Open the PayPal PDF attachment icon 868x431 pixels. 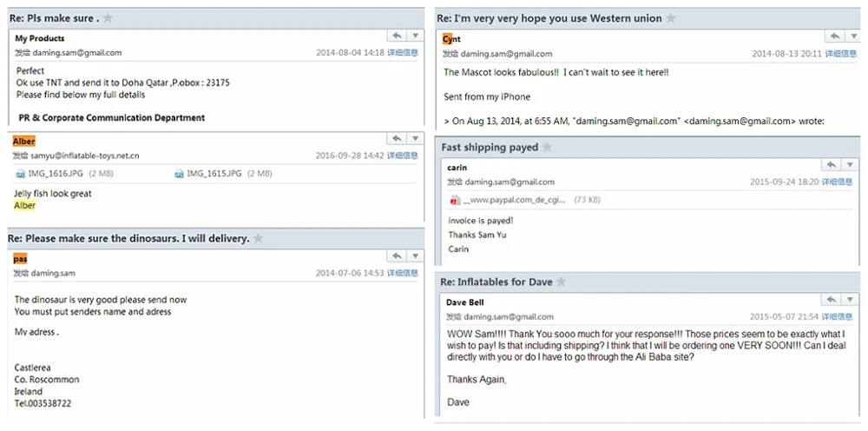(455, 200)
